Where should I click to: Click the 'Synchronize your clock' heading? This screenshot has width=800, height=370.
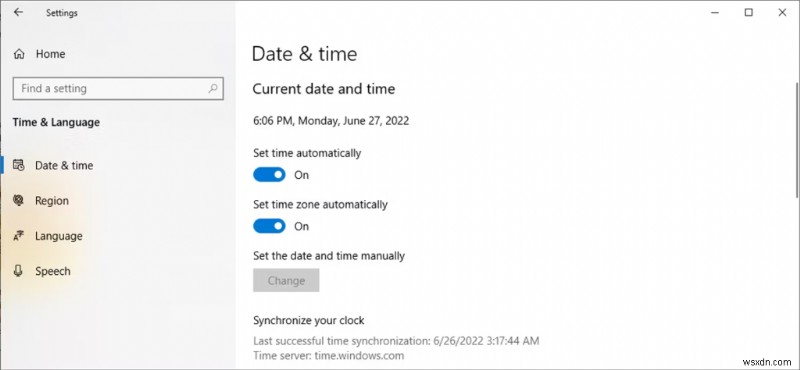(309, 320)
